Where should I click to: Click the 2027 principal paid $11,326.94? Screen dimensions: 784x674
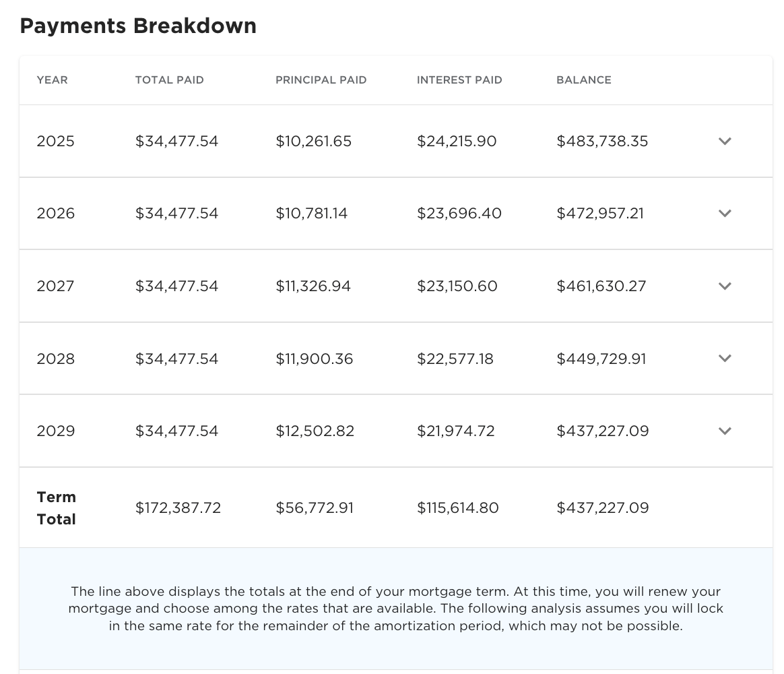tap(313, 286)
